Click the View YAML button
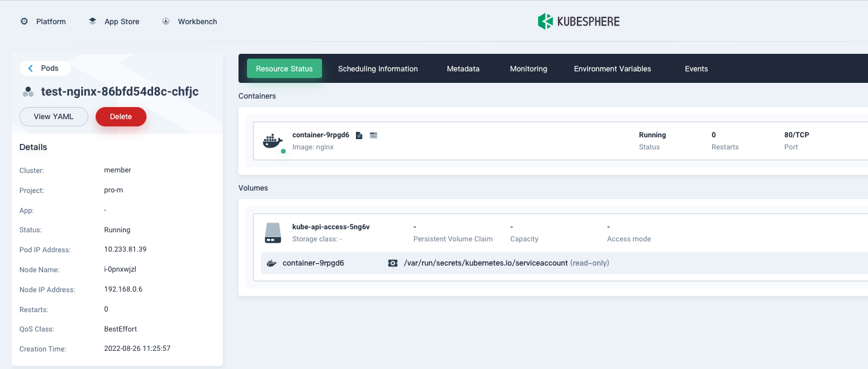The width and height of the screenshot is (868, 369). point(53,116)
